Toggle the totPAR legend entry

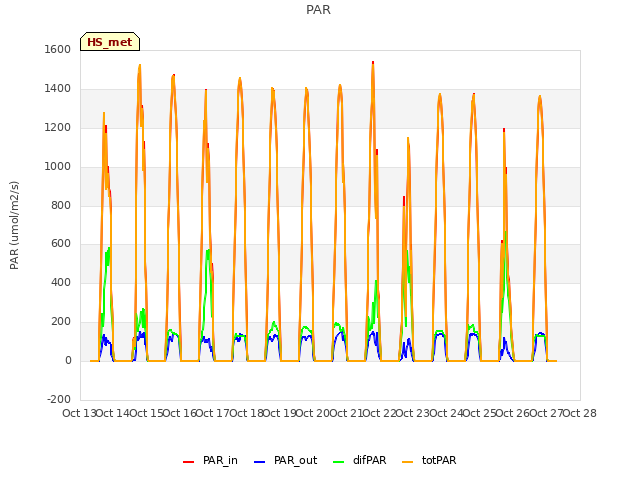coord(429,460)
